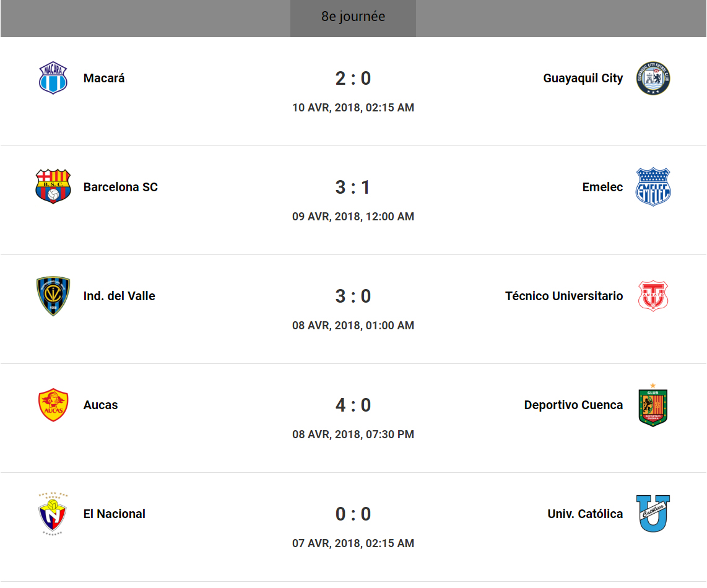
Task: Click the Técnico Universitario crest
Action: point(653,296)
